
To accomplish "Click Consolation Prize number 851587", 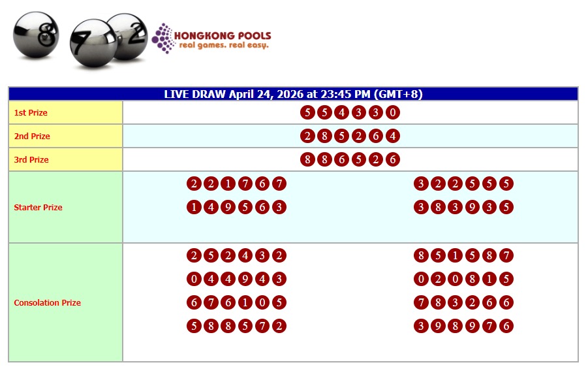I will [463, 255].
